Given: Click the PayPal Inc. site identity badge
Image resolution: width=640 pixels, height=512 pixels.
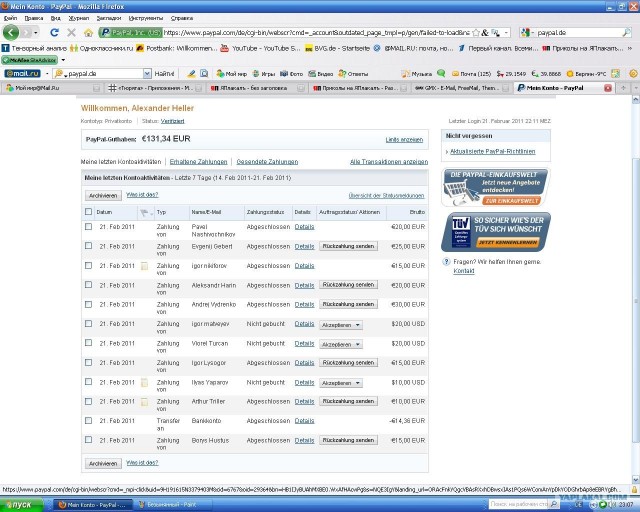Looking at the screenshot, I should [x=131, y=33].
